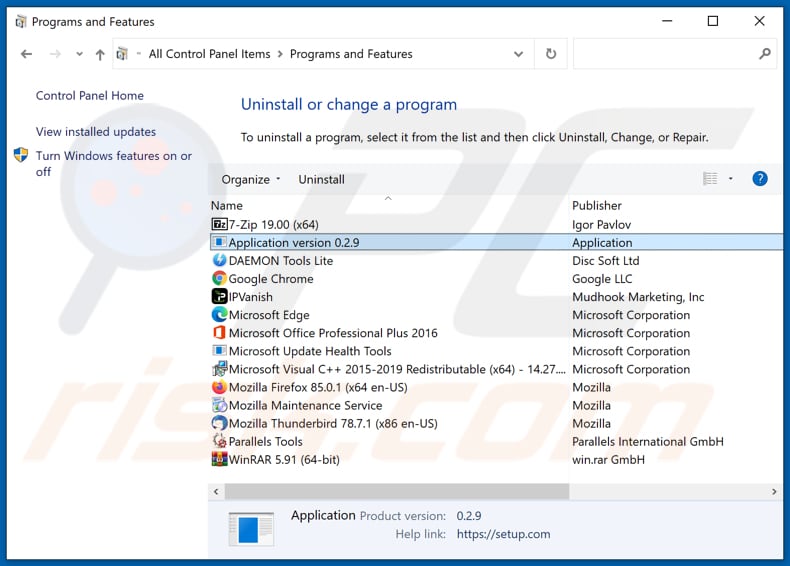Click DAEMON Tools Lite entry name
The width and height of the screenshot is (790, 566).
pos(281,261)
